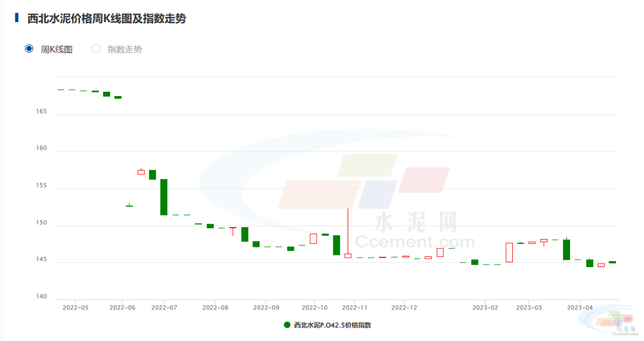Click the red hollow candle near 157 in 2022-06
Viewport: 644px width, 341px height.
coord(141,172)
